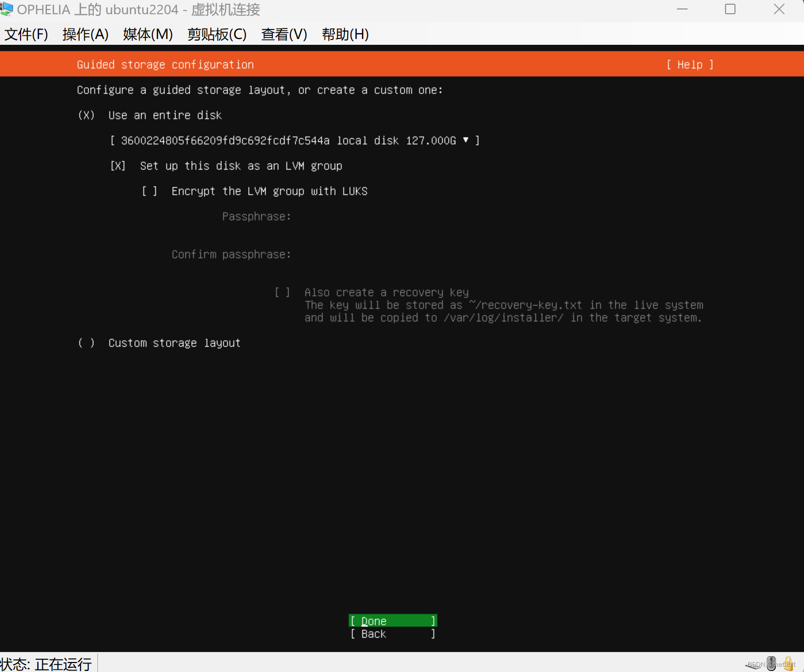Screen dimensions: 804x672
Task: Click the Back button
Action: (393, 634)
